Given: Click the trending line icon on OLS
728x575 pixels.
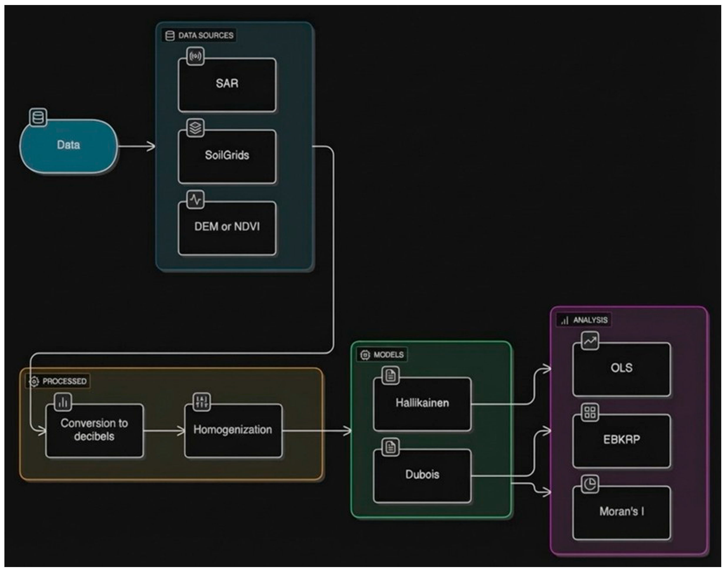Looking at the screenshot, I should pos(590,341).
